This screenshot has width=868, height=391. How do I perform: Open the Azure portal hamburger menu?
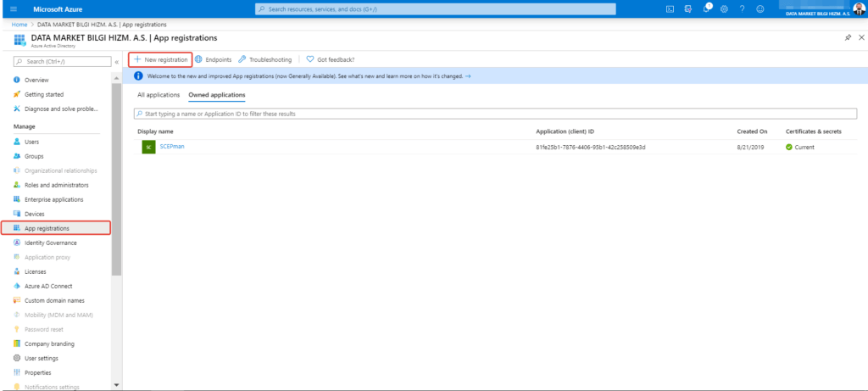pyautogui.click(x=14, y=8)
